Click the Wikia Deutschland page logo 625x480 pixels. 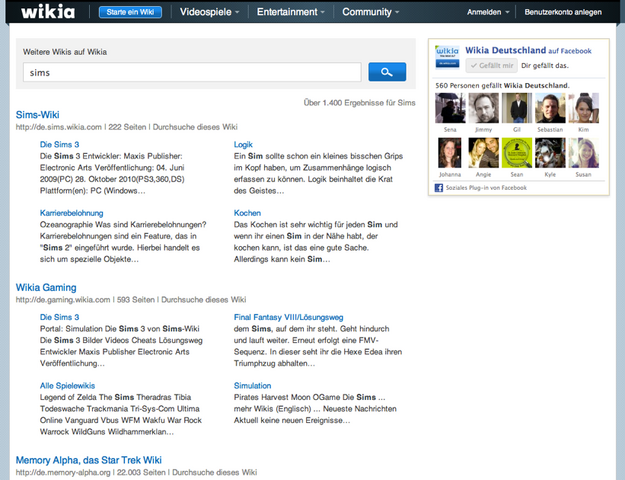coord(447,57)
